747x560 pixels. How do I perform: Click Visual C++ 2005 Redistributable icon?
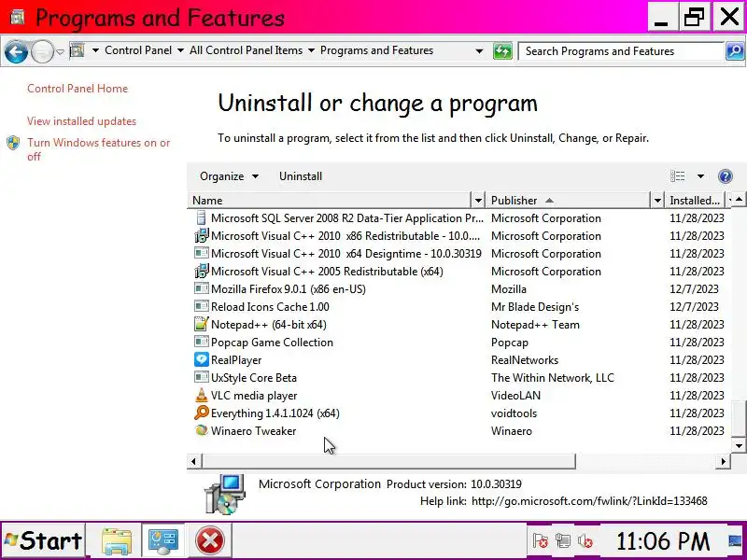click(x=202, y=271)
